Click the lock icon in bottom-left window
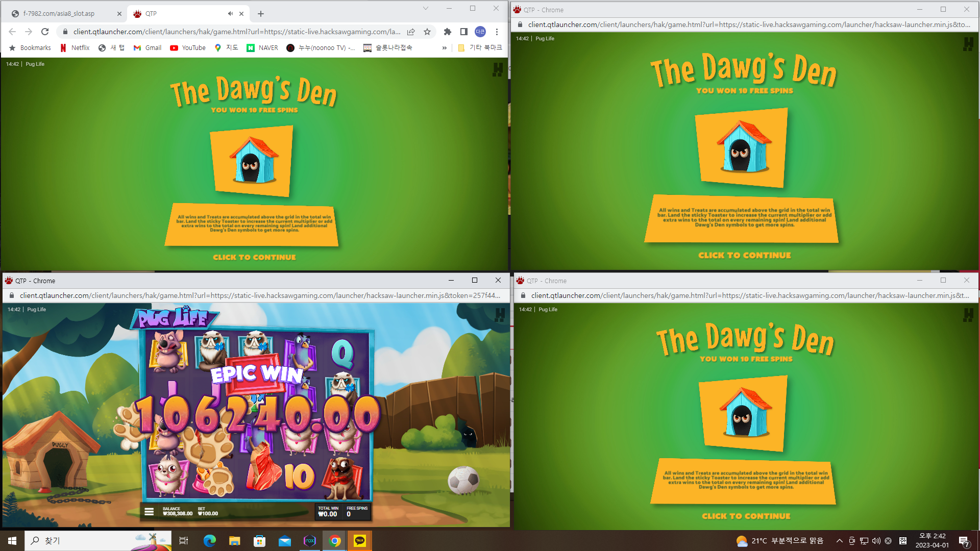980x551 pixels. [x=12, y=295]
